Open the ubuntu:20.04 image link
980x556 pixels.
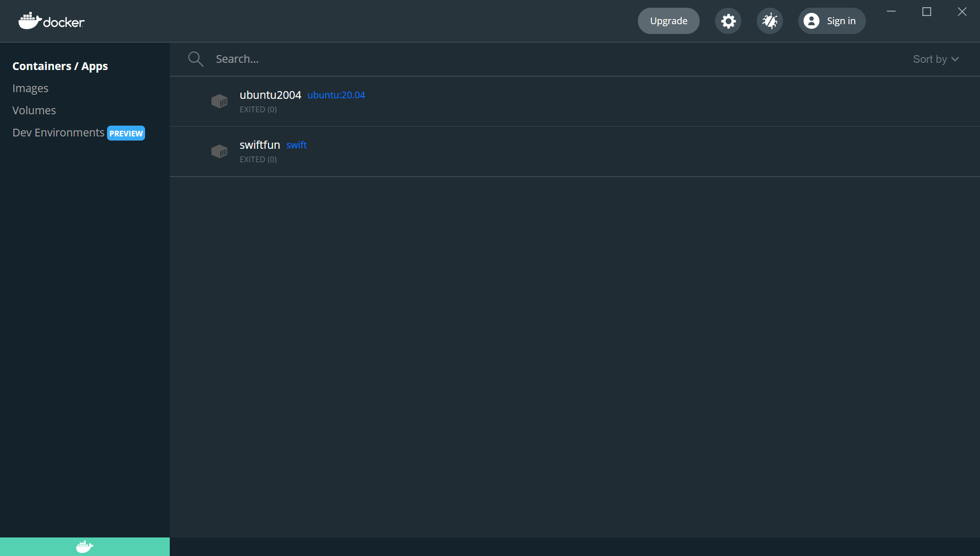click(336, 95)
